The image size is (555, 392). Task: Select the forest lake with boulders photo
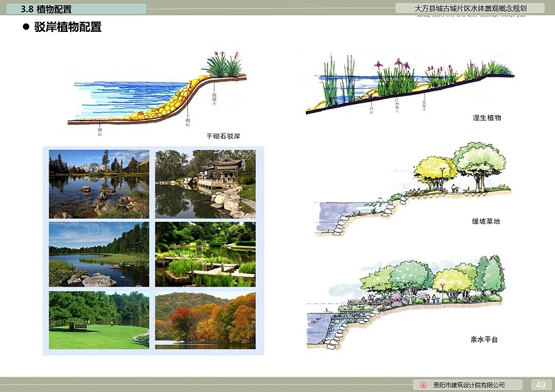coord(99,255)
